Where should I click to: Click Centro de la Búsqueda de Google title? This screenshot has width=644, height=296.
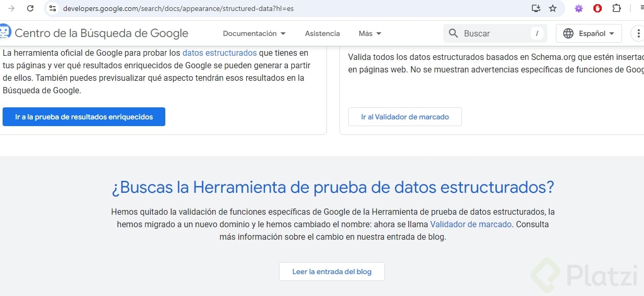click(101, 33)
